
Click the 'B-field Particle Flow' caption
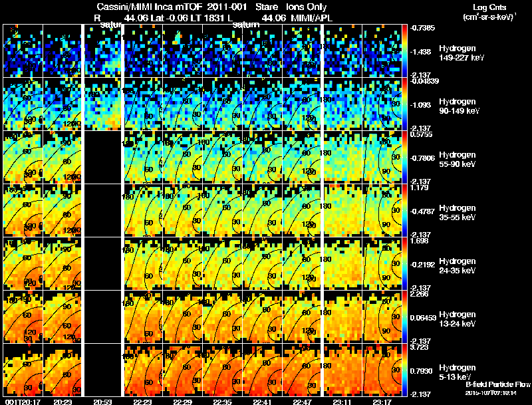click(x=497, y=384)
